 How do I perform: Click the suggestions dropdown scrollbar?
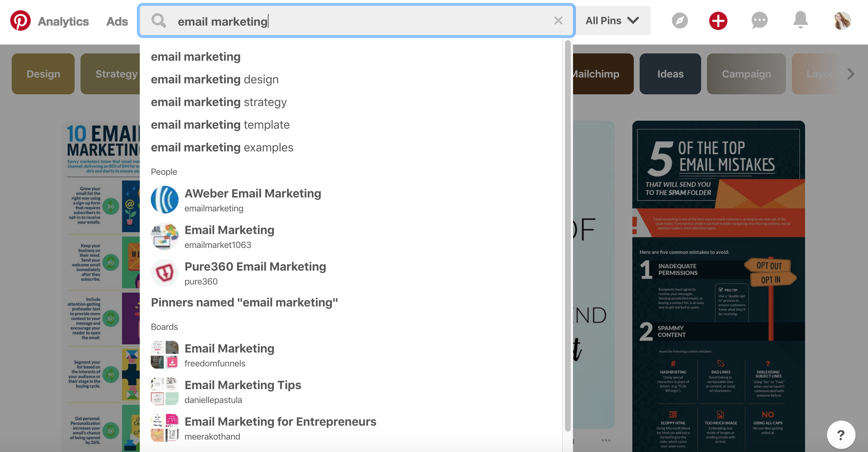point(568,236)
